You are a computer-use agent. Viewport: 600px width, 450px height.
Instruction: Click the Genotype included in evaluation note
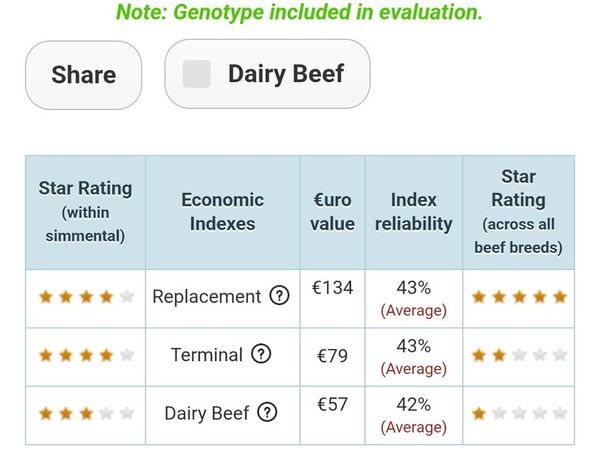(299, 11)
